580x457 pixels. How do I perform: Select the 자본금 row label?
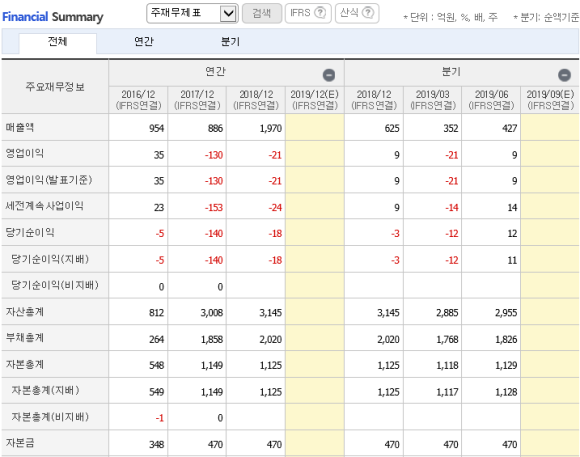(x=20, y=443)
